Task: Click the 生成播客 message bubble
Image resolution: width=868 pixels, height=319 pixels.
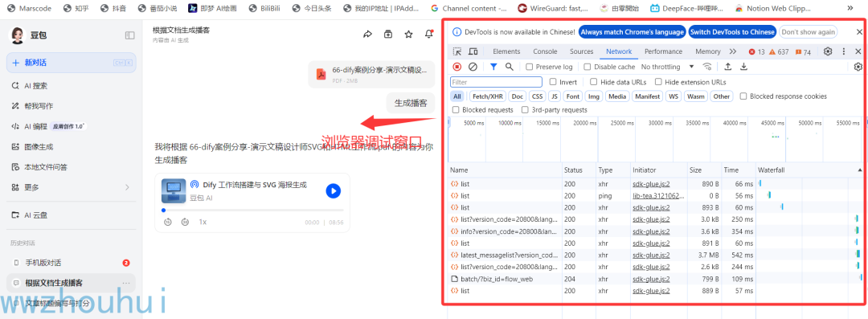Action: coord(410,103)
